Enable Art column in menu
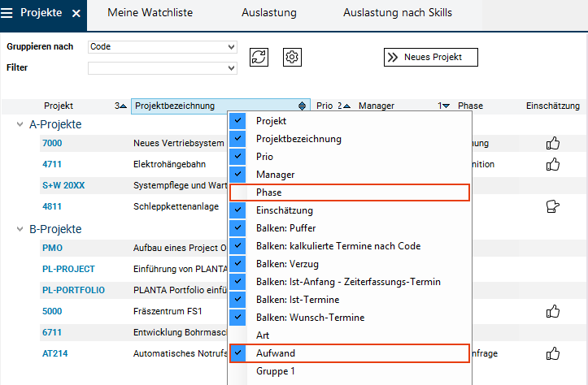This screenshot has width=588, height=385. tap(349, 335)
